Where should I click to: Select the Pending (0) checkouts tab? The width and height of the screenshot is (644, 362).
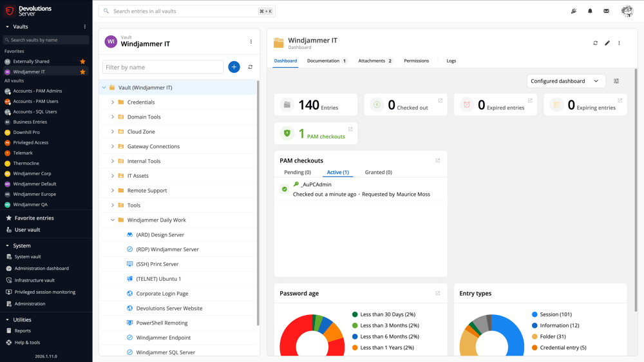pyautogui.click(x=298, y=173)
